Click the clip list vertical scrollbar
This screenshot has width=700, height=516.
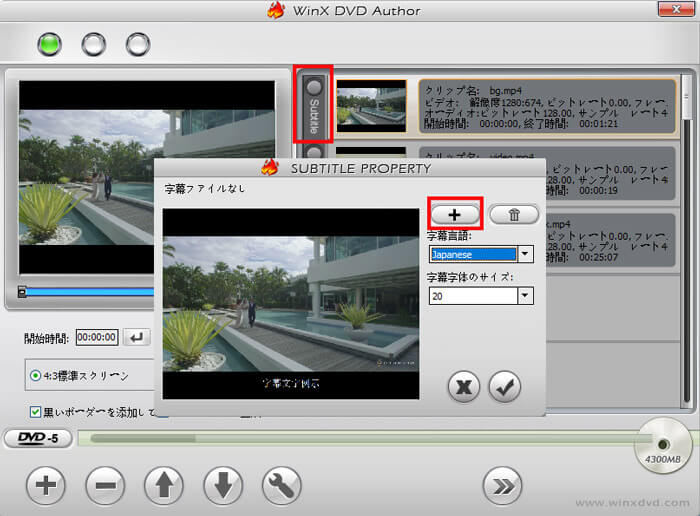pos(687,241)
